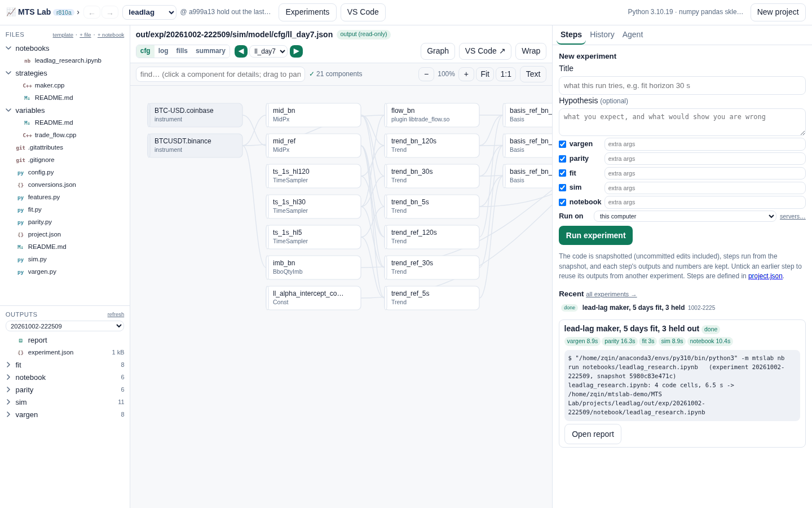Image resolution: width=812 pixels, height=508 pixels.
Task: Click the zoom out minus button
Action: (x=426, y=74)
